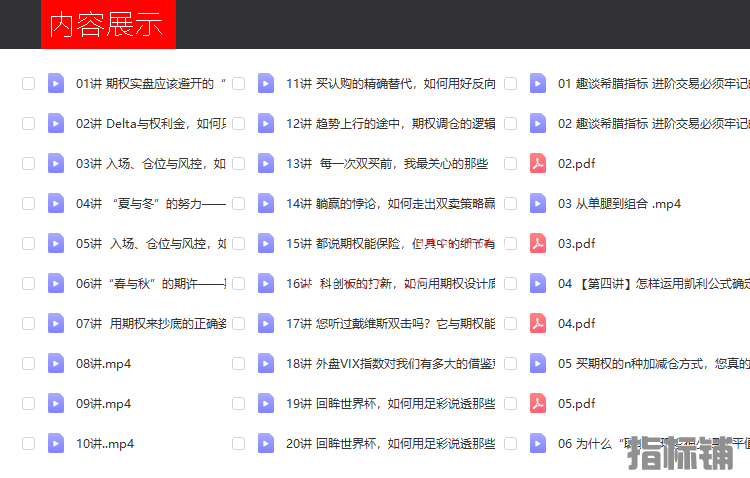Image resolution: width=750 pixels, height=478 pixels.
Task: Click PDF icon next to 02.pdf
Action: [538, 164]
